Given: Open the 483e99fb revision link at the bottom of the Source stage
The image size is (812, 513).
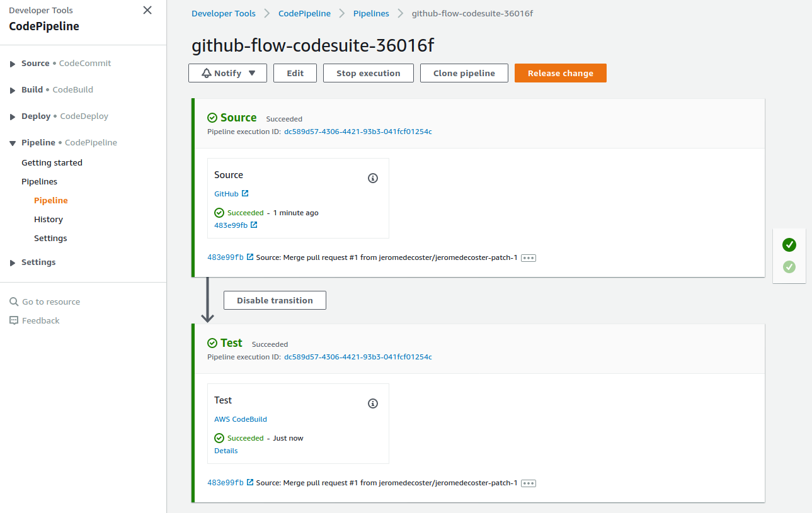Looking at the screenshot, I should (226, 257).
